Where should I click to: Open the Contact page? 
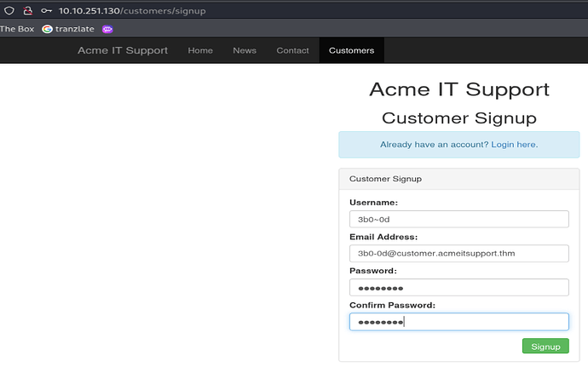pos(292,50)
